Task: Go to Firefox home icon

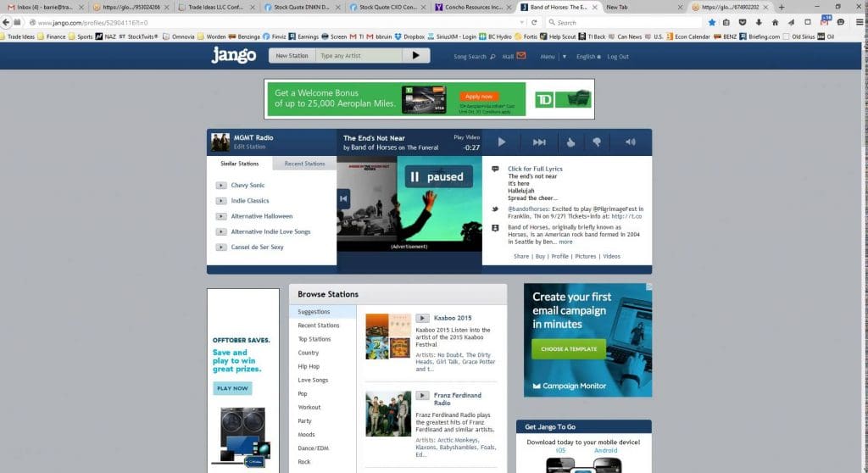Action: click(775, 22)
